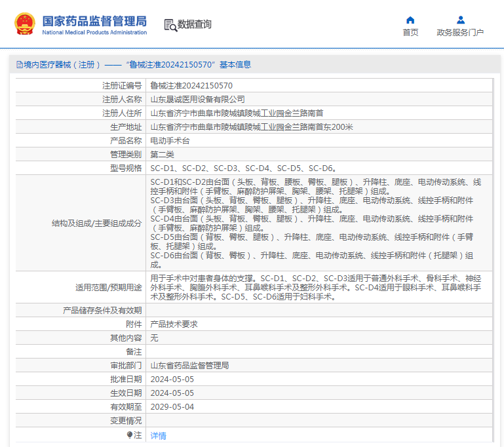Click the bulb icon beside 注
The height and width of the screenshot is (447, 504).
pyautogui.click(x=130, y=435)
